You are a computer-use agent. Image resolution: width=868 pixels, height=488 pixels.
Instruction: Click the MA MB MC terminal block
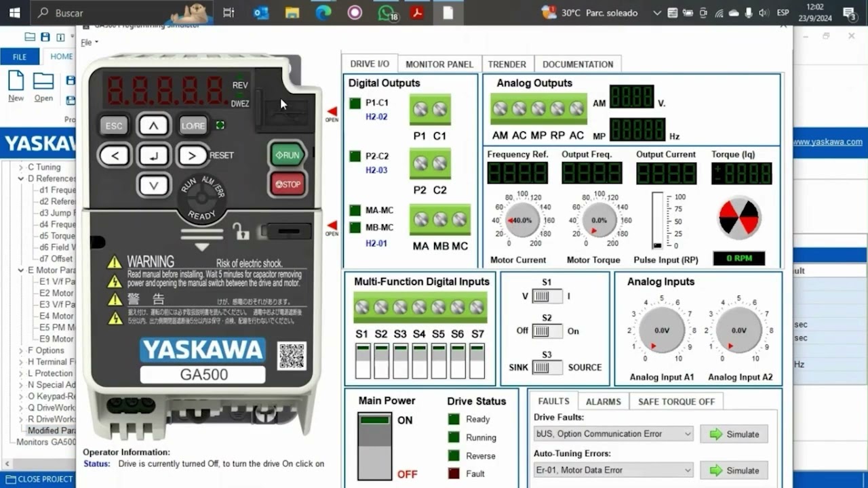tap(440, 220)
